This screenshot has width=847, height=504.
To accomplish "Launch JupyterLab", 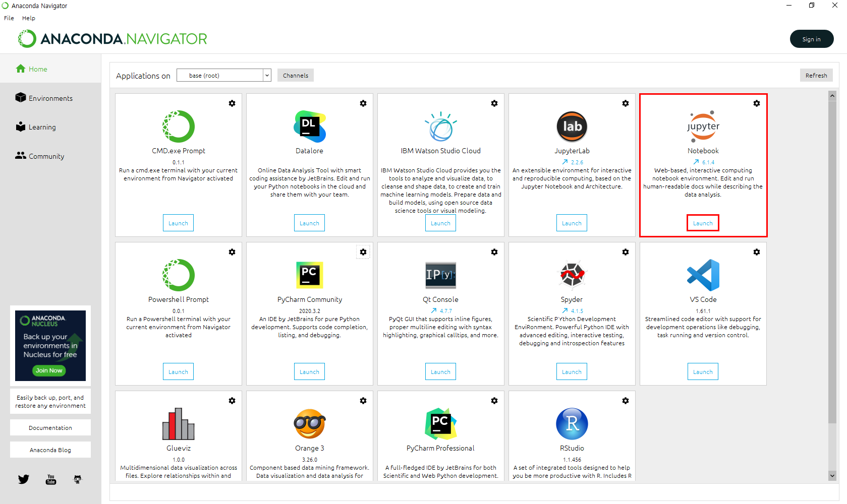I will point(572,223).
